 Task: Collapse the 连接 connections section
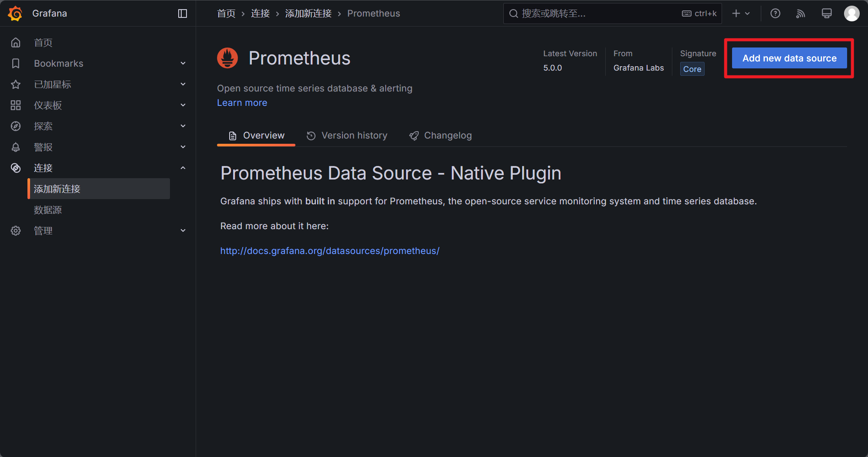(x=183, y=168)
